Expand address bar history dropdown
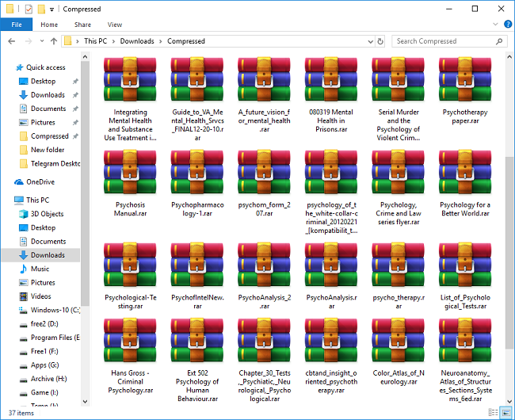Screen dimensions: 515x420 click(371, 41)
